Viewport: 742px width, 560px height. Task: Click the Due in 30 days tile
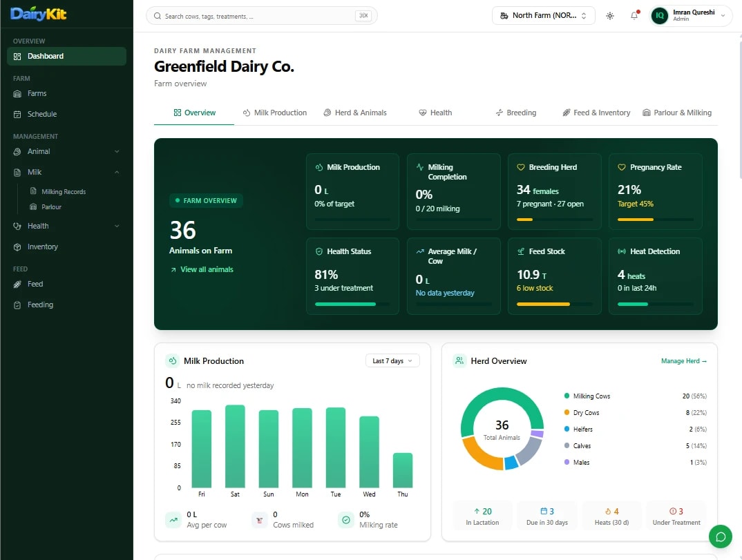547,516
